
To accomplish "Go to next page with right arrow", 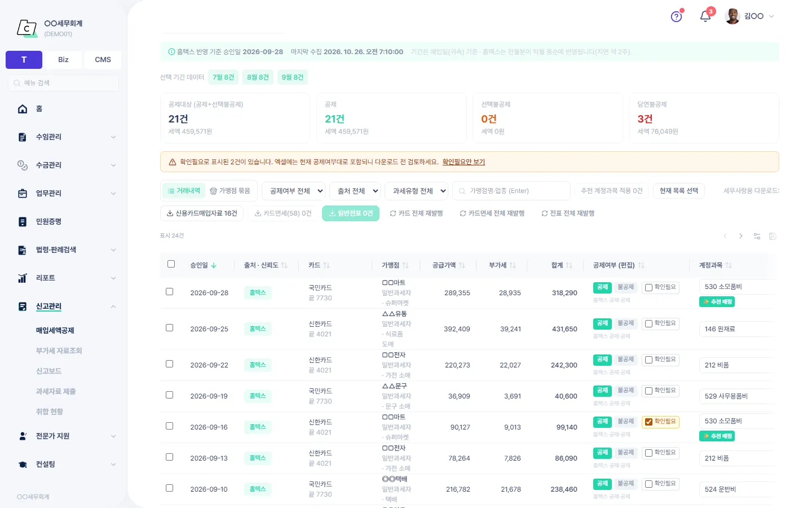I will click(x=741, y=236).
